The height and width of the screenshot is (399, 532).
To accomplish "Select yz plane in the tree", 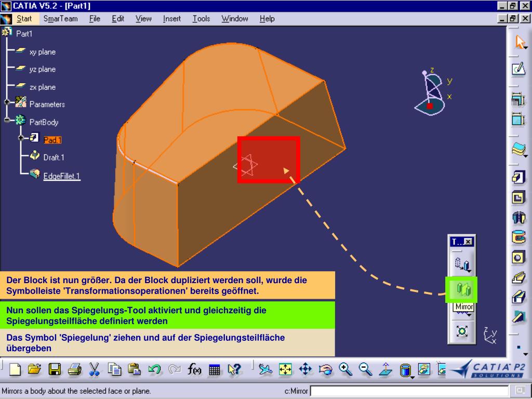I will pyautogui.click(x=43, y=69).
